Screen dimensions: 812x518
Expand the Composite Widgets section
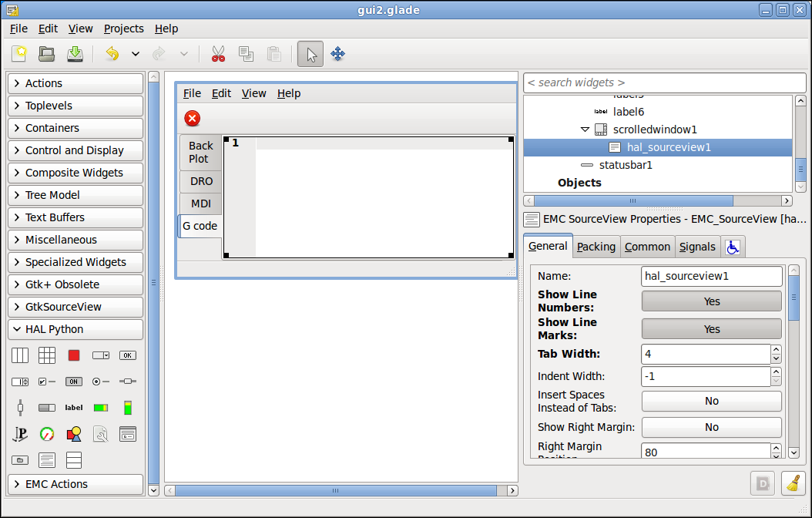[x=75, y=173]
